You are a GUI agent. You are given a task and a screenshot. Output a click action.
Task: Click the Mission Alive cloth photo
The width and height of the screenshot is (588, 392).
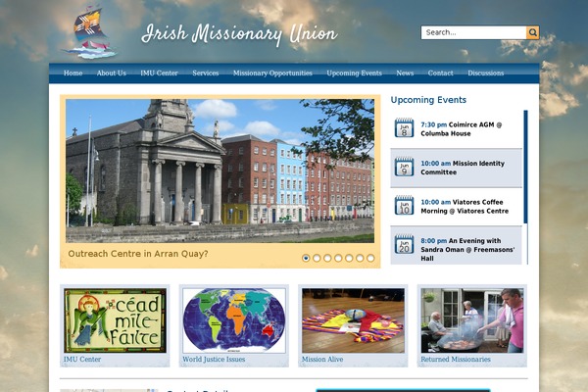(x=353, y=320)
